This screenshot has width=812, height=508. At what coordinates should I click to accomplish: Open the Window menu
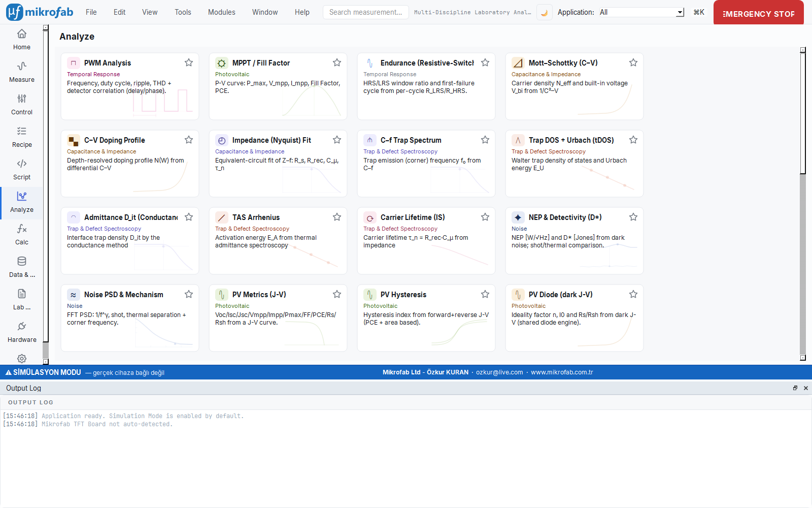coord(265,12)
